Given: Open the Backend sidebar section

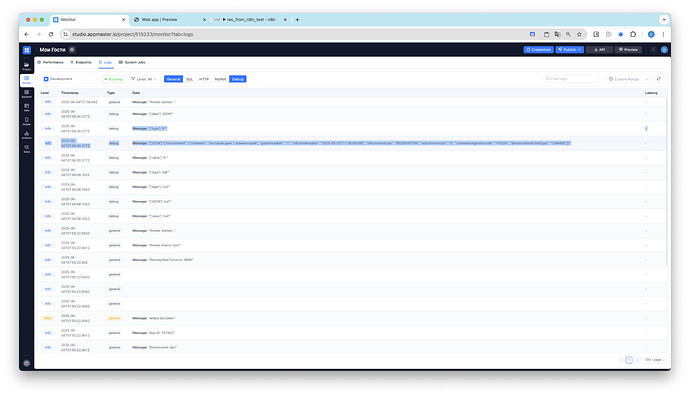Looking at the screenshot, I should click(x=26, y=94).
